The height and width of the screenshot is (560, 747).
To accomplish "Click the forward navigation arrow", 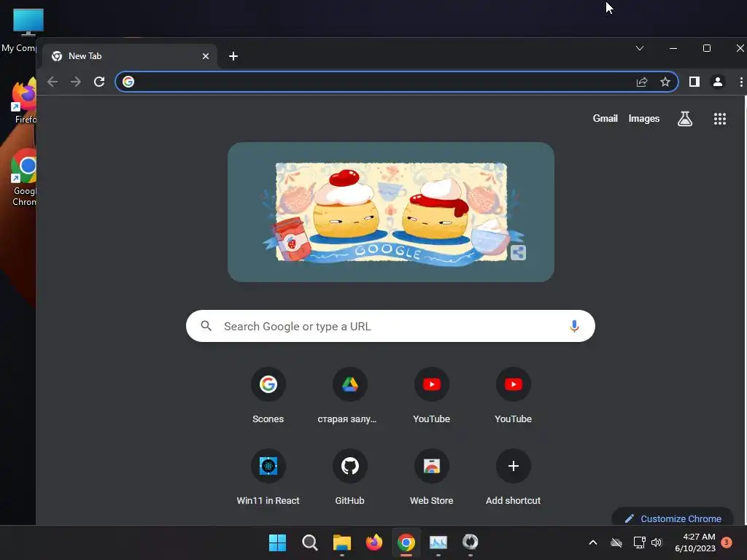I will (x=76, y=82).
